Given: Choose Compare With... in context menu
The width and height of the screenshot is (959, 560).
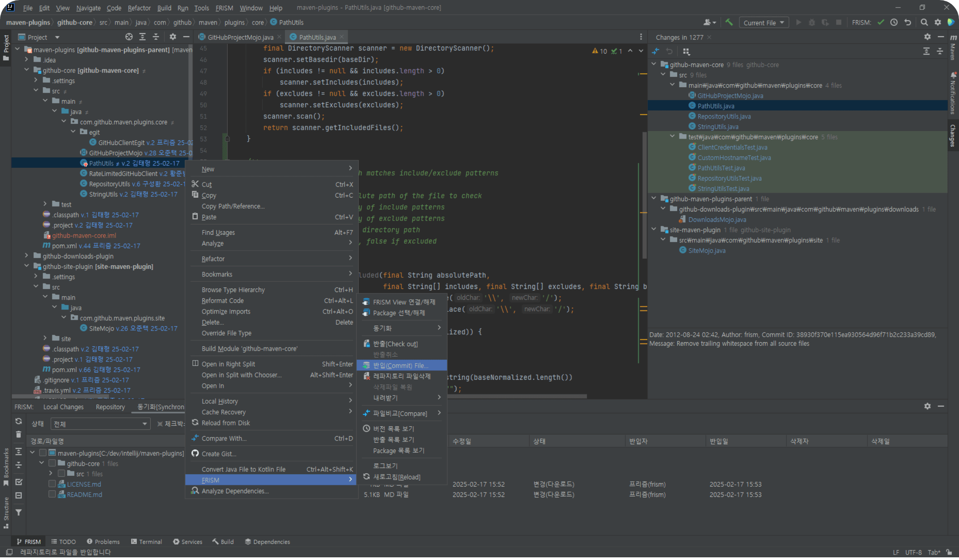Looking at the screenshot, I should 272,438.
